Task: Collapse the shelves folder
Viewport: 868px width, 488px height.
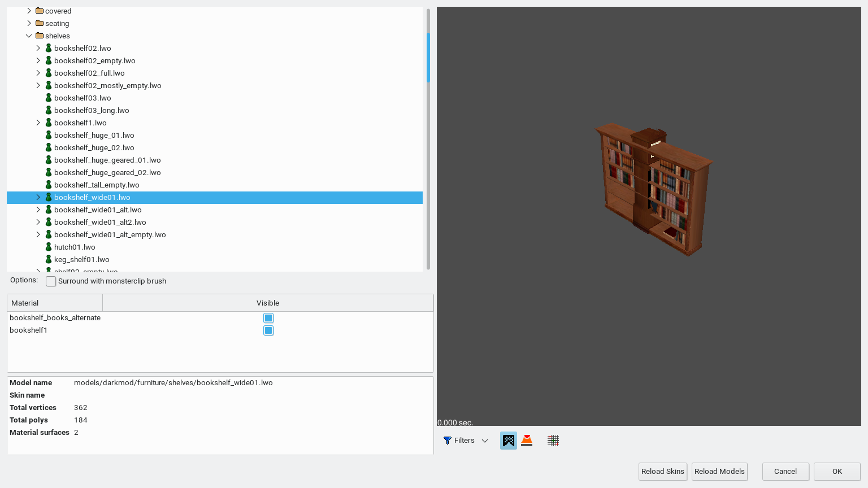Action: point(29,36)
